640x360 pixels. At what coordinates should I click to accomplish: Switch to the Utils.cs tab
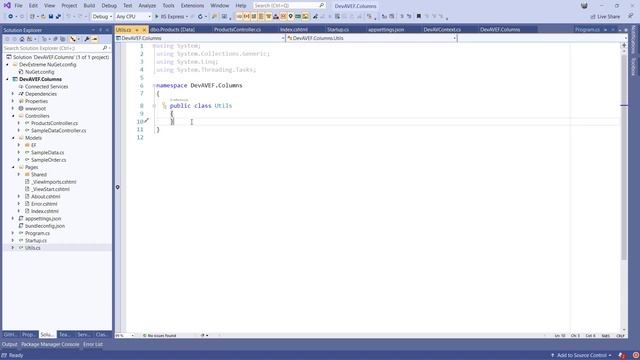coord(124,30)
